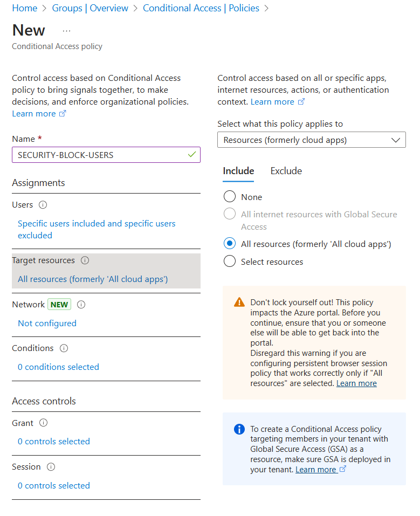Open Specific users included and excluded setting
The width and height of the screenshot is (420, 516).
97,229
